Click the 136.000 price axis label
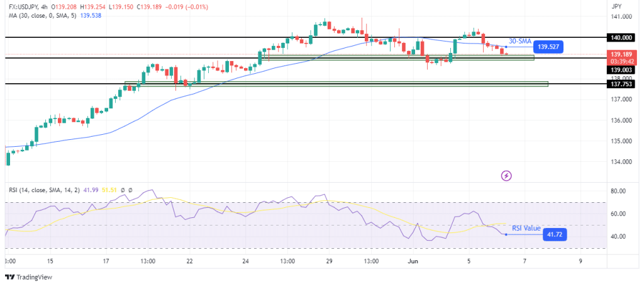Viewport: 644px width, 286px height. coord(621,120)
